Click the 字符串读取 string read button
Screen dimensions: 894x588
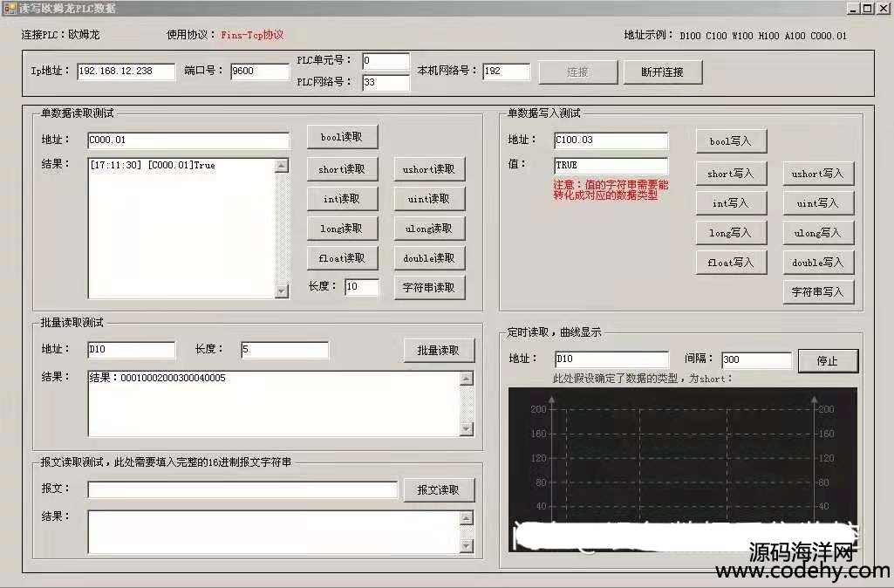429,288
